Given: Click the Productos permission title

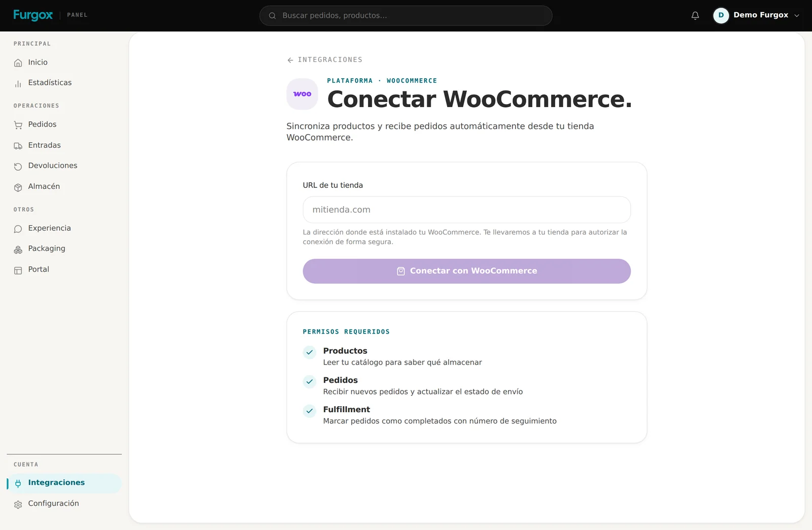Looking at the screenshot, I should pyautogui.click(x=345, y=351).
